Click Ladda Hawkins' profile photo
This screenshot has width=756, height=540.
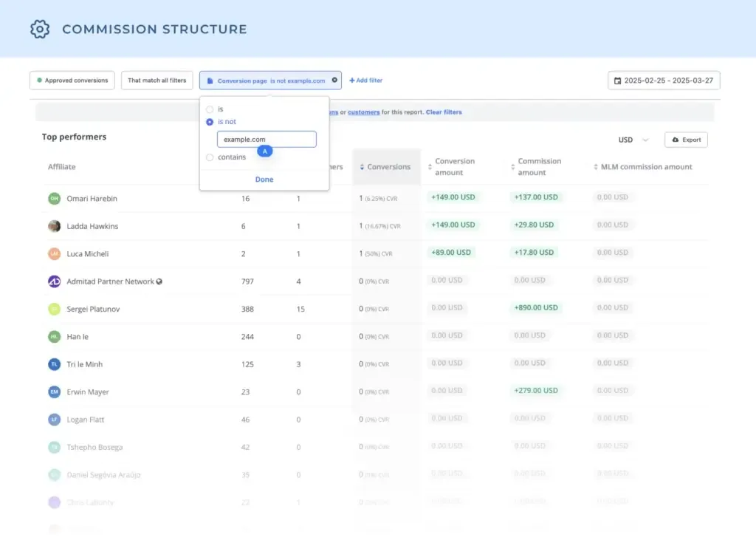click(55, 226)
